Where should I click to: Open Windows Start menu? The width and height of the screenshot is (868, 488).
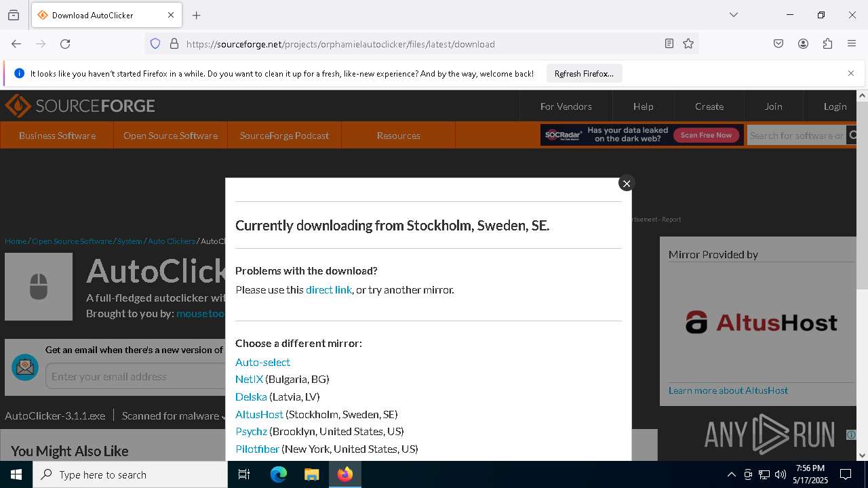pos(16,474)
